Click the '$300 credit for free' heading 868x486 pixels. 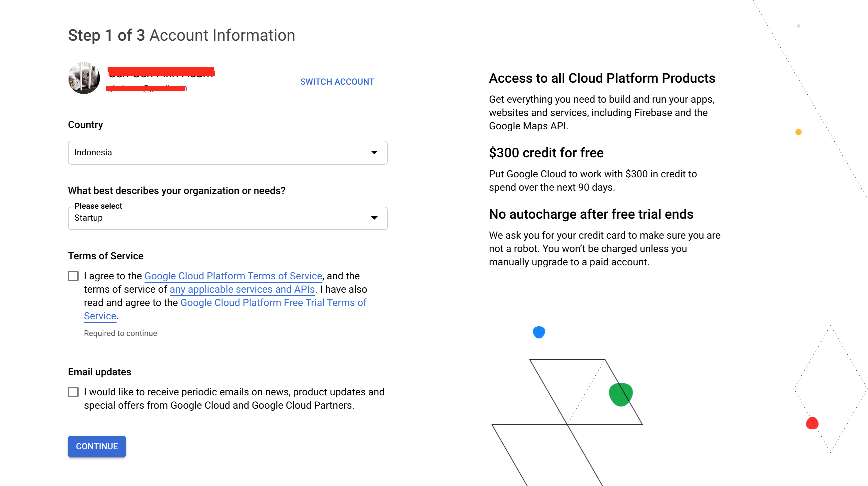546,153
